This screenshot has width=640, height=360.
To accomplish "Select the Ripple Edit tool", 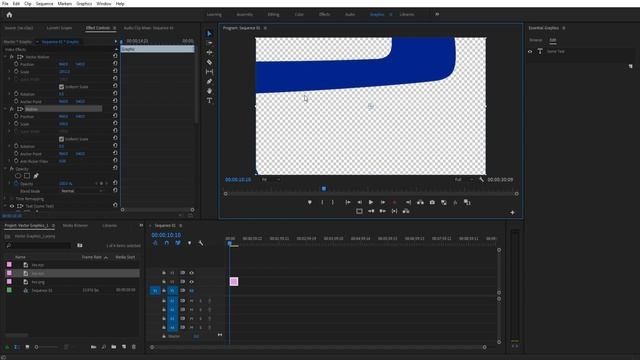I will tap(209, 52).
